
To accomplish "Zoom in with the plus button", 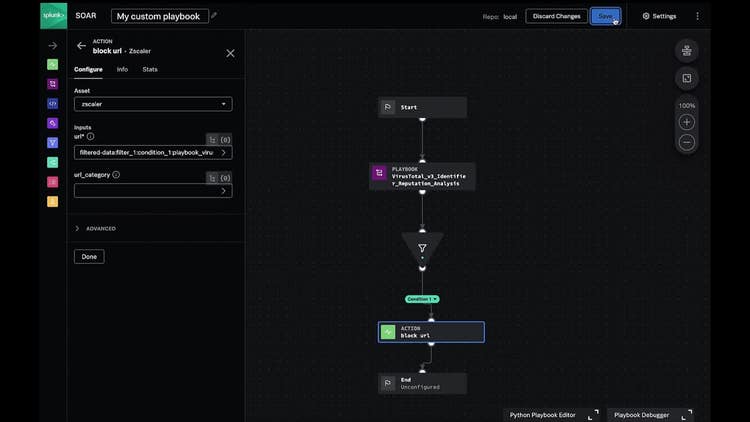I will click(x=686, y=122).
